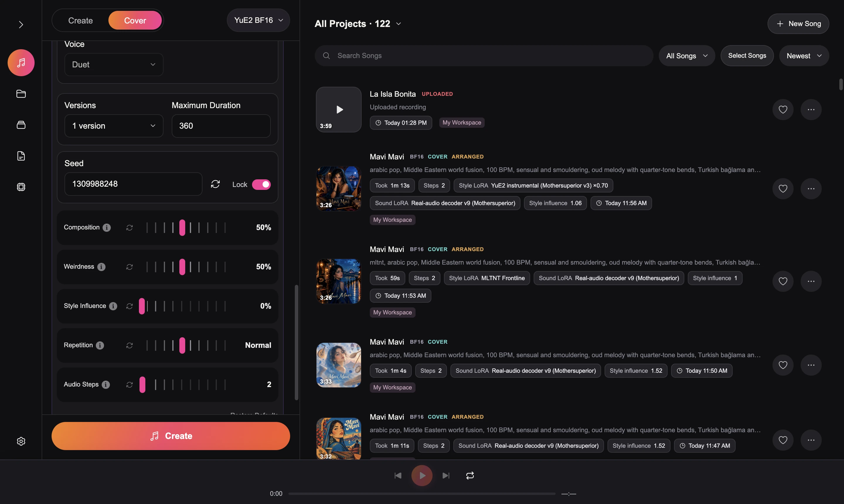Select the Cover tab

135,21
